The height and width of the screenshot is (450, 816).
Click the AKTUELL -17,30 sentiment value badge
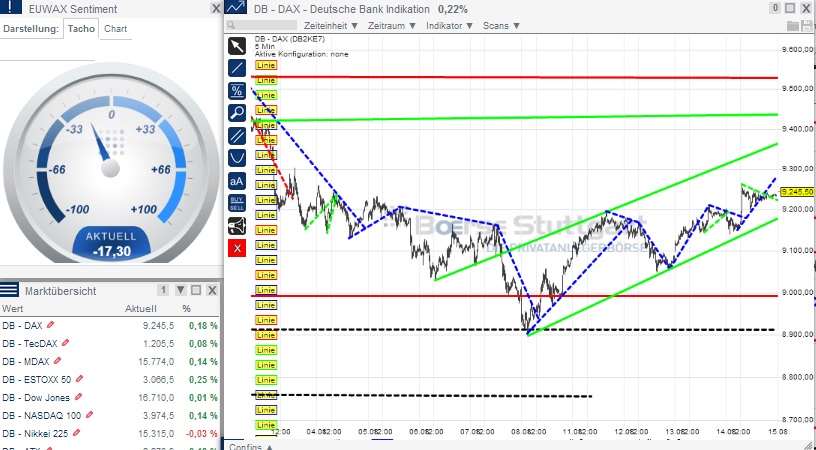tap(111, 244)
